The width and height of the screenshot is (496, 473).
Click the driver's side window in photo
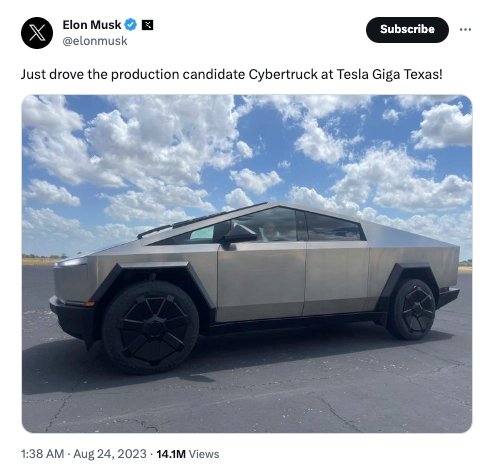pos(263,226)
